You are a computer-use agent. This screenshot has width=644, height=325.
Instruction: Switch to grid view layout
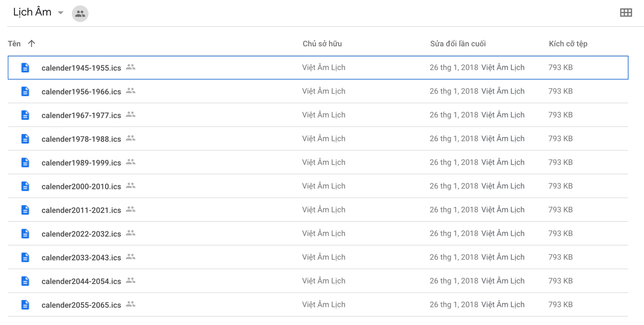pyautogui.click(x=626, y=13)
